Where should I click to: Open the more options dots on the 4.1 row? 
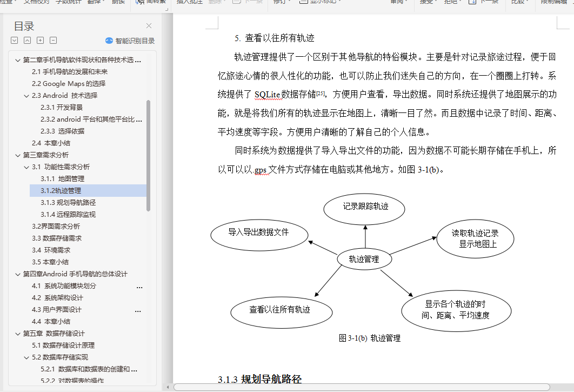tap(139, 288)
